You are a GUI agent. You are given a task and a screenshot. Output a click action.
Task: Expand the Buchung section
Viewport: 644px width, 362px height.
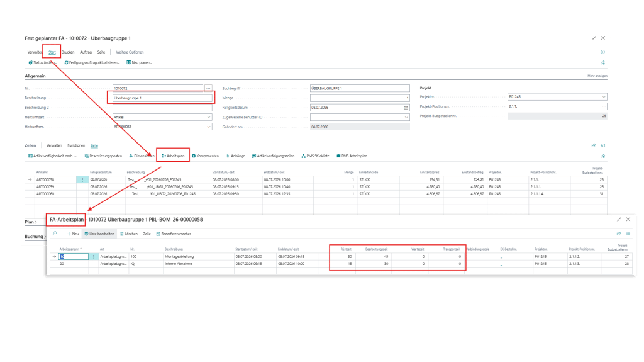(x=35, y=237)
